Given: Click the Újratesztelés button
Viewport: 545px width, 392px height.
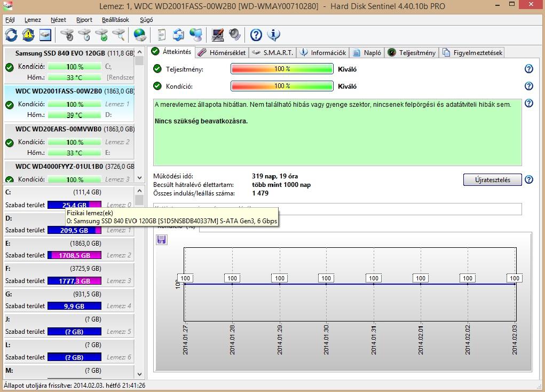Looking at the screenshot, I should [x=493, y=180].
